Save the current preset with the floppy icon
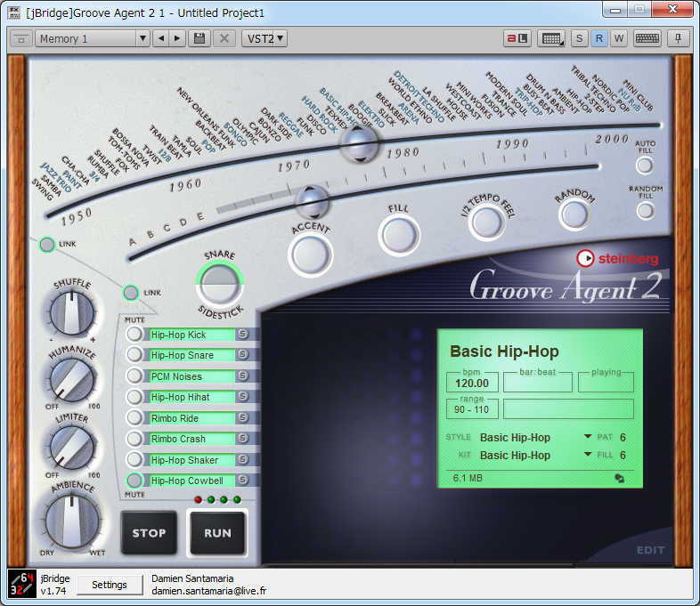700x606 pixels. click(199, 39)
